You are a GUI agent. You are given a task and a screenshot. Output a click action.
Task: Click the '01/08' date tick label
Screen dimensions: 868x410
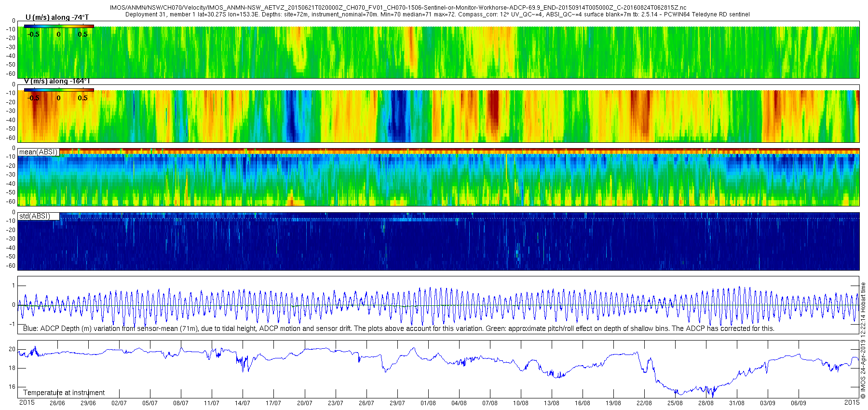pos(428,403)
